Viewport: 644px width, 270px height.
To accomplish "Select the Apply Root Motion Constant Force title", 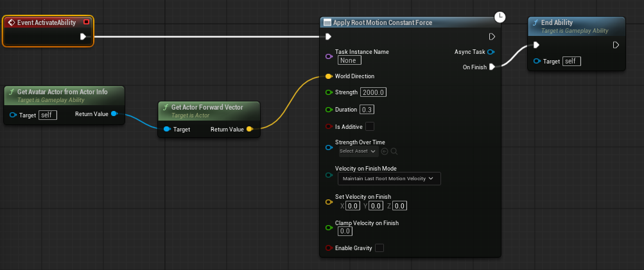I will click(x=383, y=22).
